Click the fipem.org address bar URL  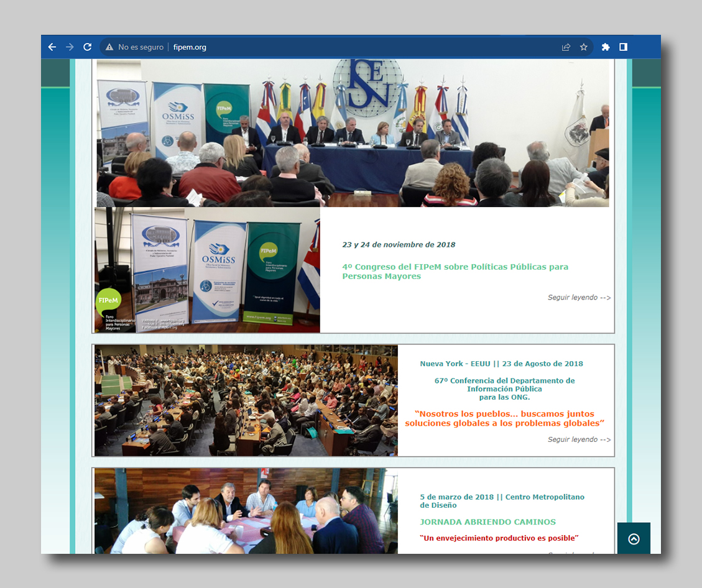click(190, 47)
